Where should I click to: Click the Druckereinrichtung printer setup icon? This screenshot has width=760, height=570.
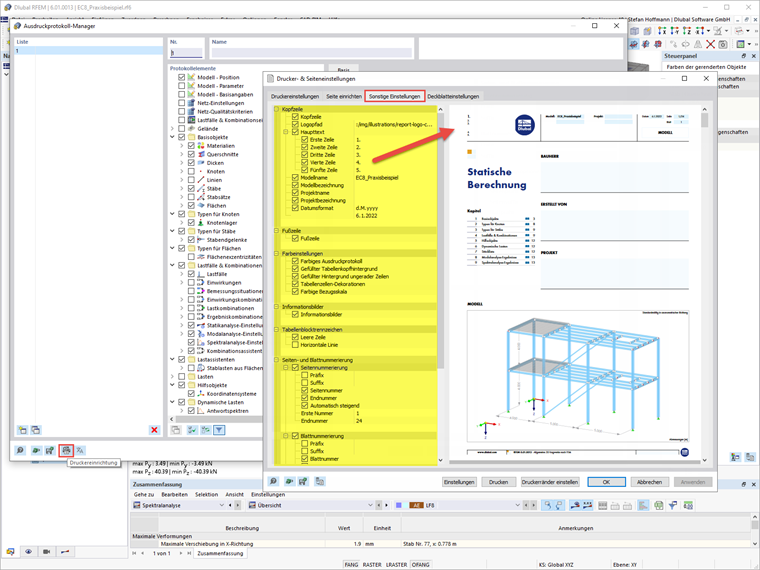66,450
